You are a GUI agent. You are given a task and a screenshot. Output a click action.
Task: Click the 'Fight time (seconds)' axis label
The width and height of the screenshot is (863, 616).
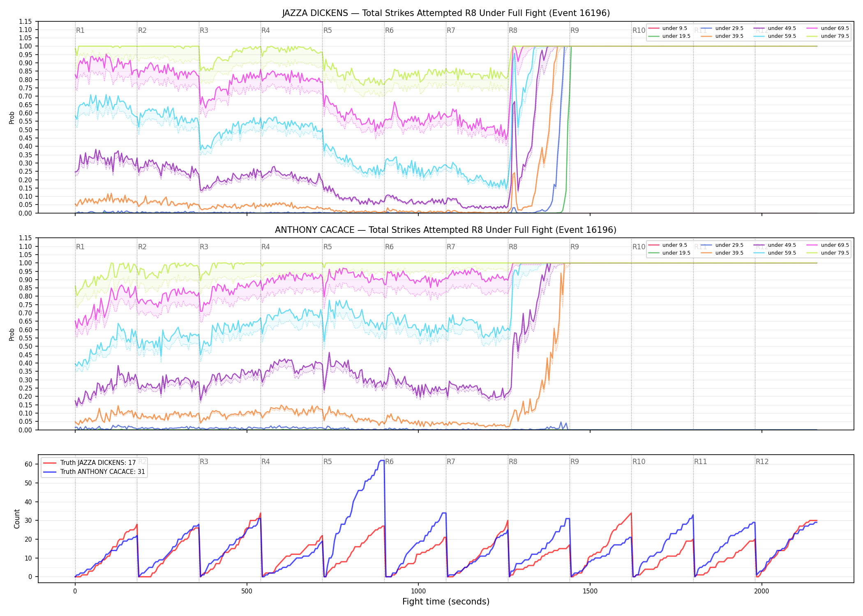pyautogui.click(x=446, y=602)
